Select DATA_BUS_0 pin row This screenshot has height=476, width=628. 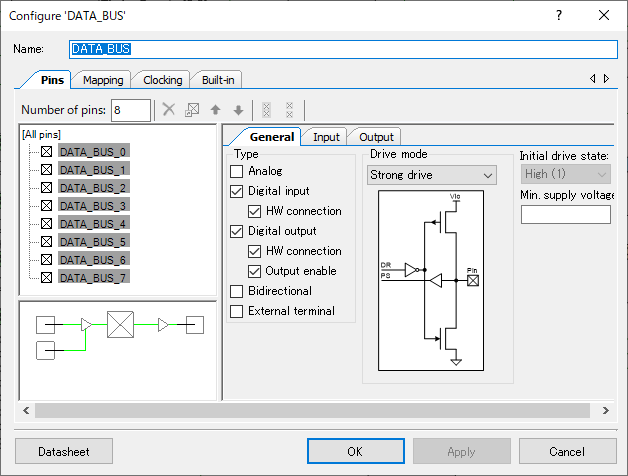click(x=93, y=151)
